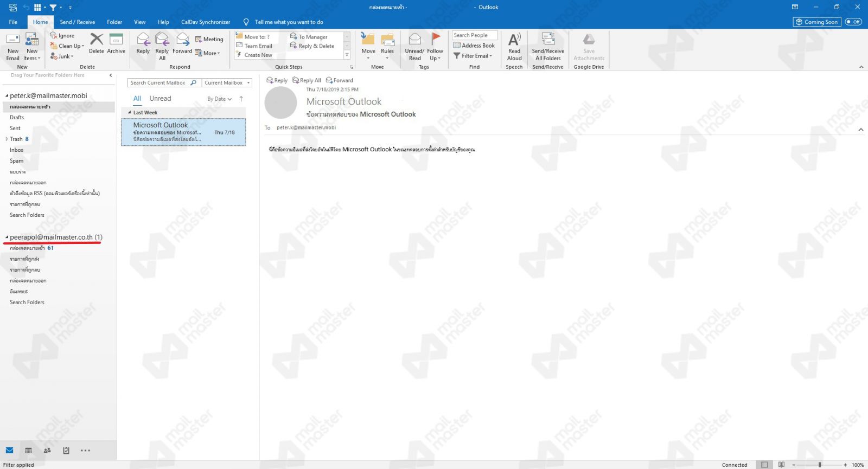Screen dimensions: 868x469
Task: Reverse sort order arrow in message list
Action: click(241, 99)
